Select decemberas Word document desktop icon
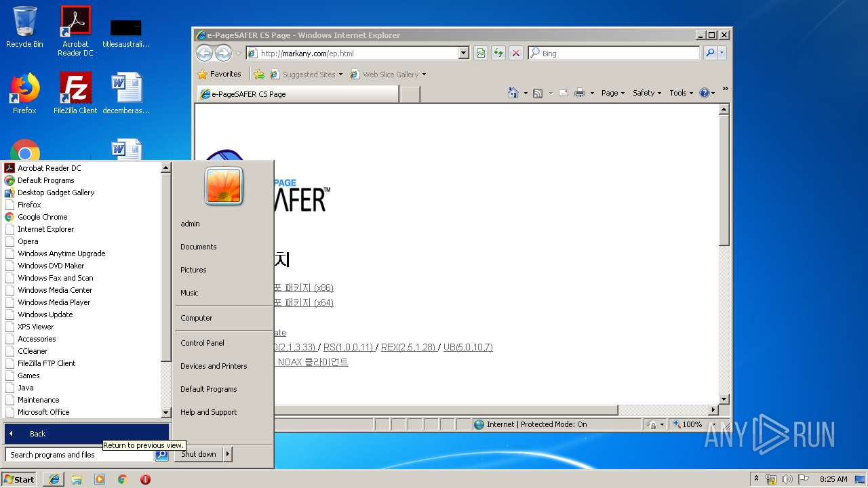 pos(126,94)
